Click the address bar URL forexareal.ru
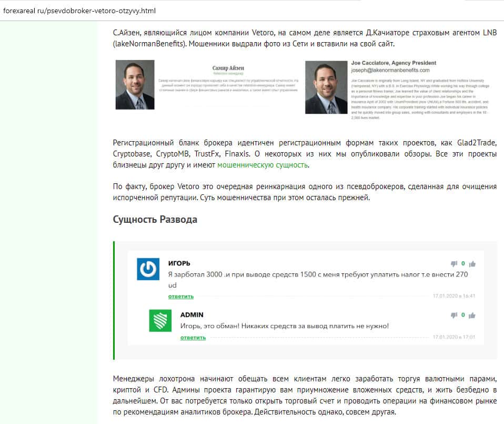 pos(79,11)
